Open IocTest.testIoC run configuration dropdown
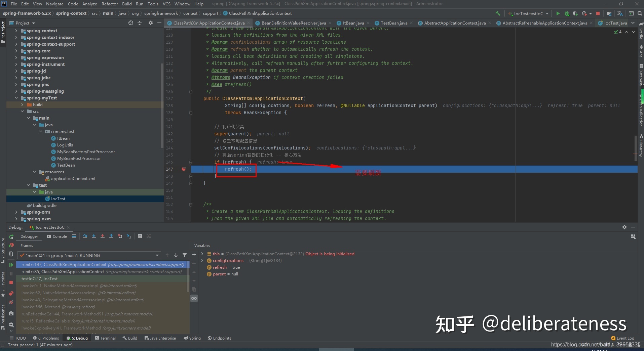The image size is (644, 351). [528, 13]
